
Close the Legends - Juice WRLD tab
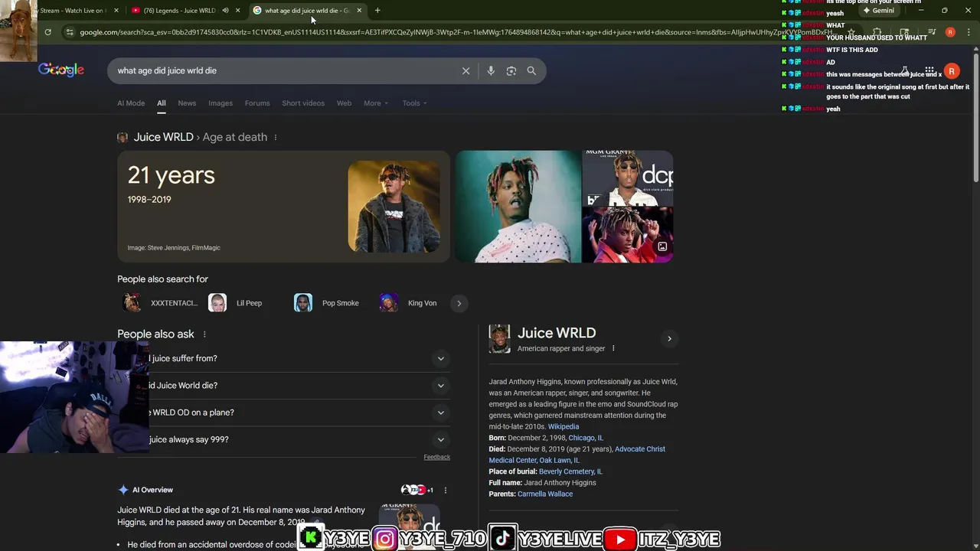(238, 10)
